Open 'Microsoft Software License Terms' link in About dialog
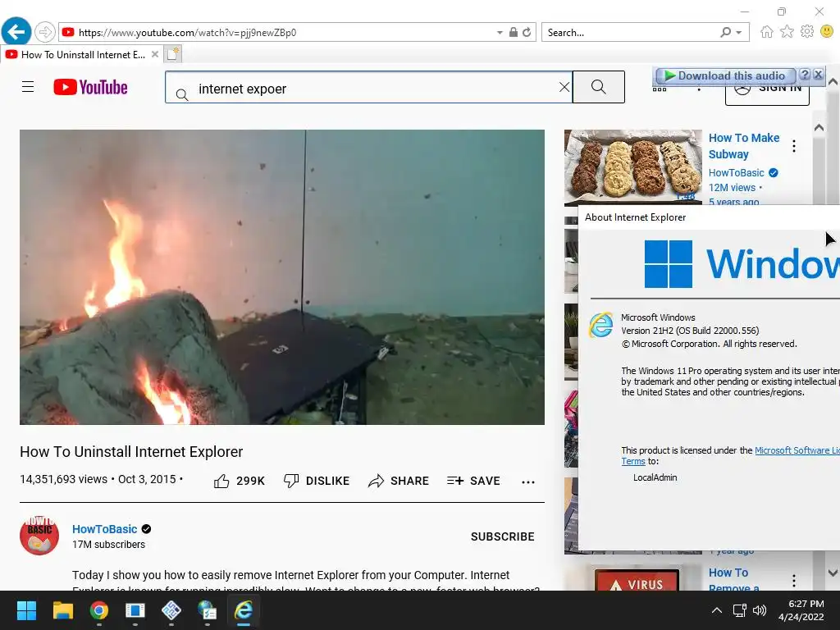 coord(797,450)
